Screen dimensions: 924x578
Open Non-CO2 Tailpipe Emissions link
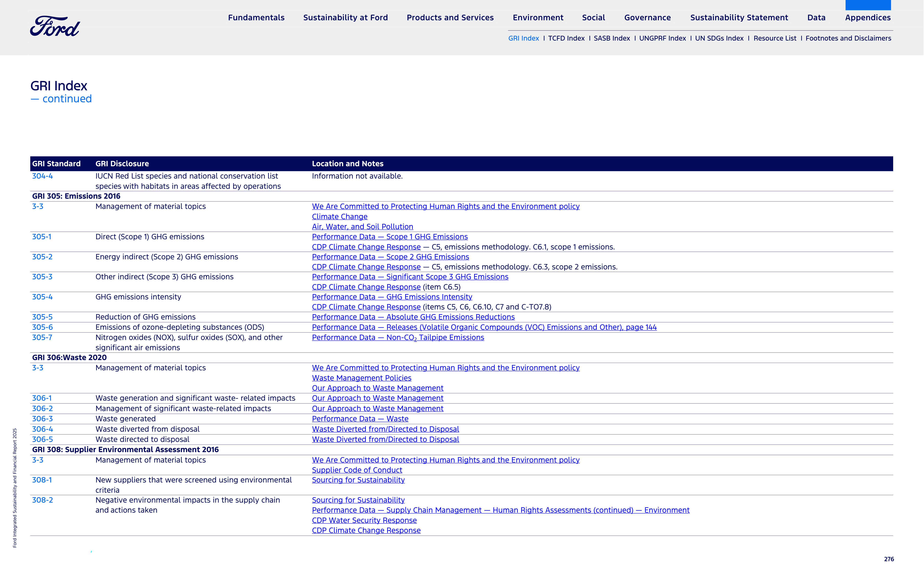pyautogui.click(x=398, y=338)
